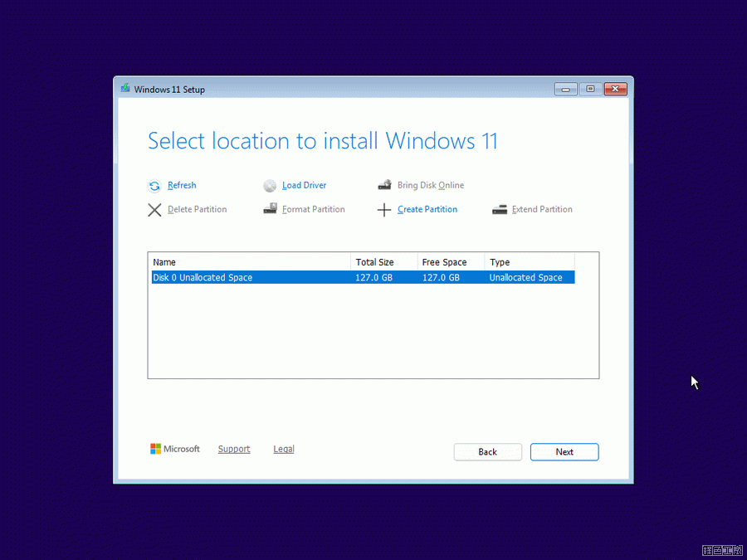Close the Windows 11 Setup window
The image size is (747, 560).
point(615,89)
